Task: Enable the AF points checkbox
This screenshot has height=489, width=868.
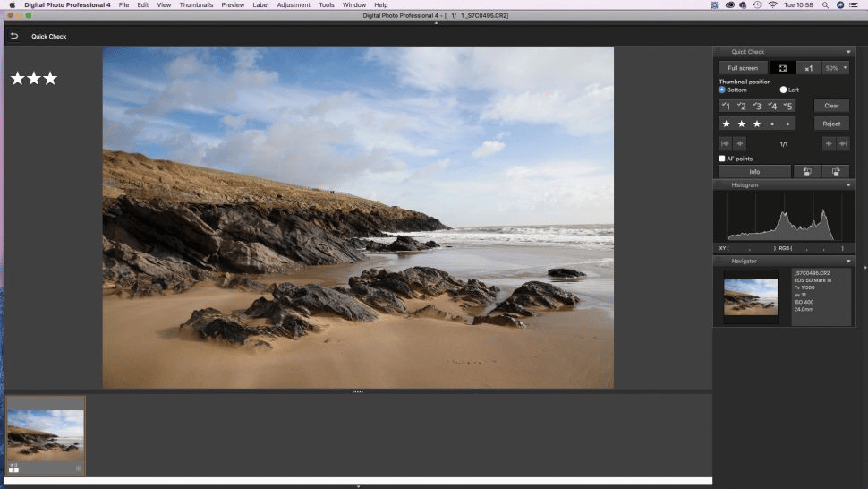Action: coord(722,159)
